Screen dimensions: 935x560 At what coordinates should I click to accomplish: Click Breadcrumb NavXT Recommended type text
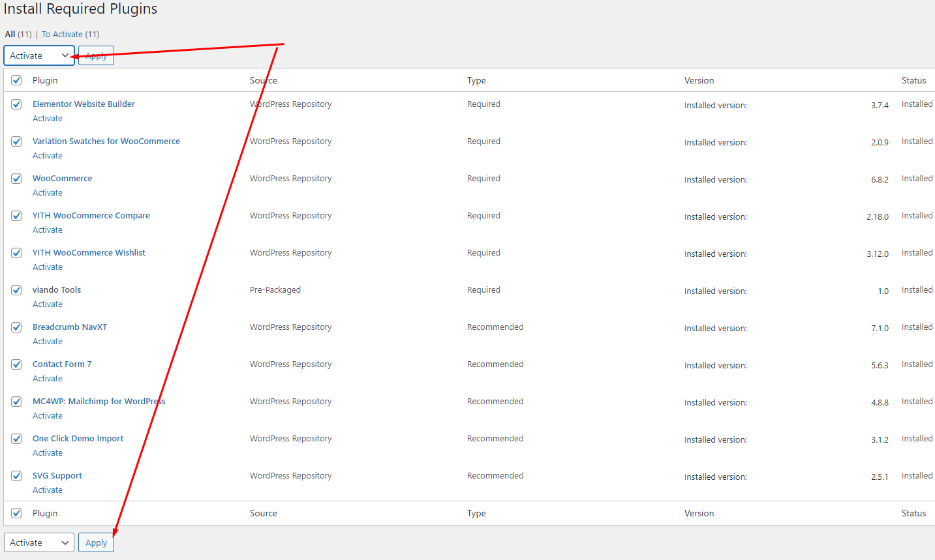pyautogui.click(x=495, y=327)
